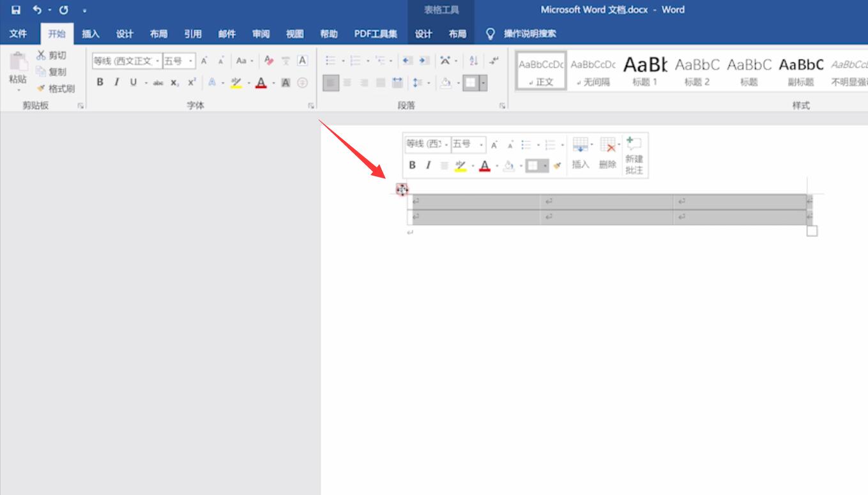This screenshot has width=868, height=495.
Task: Click the Undo arrow icon
Action: 37,10
